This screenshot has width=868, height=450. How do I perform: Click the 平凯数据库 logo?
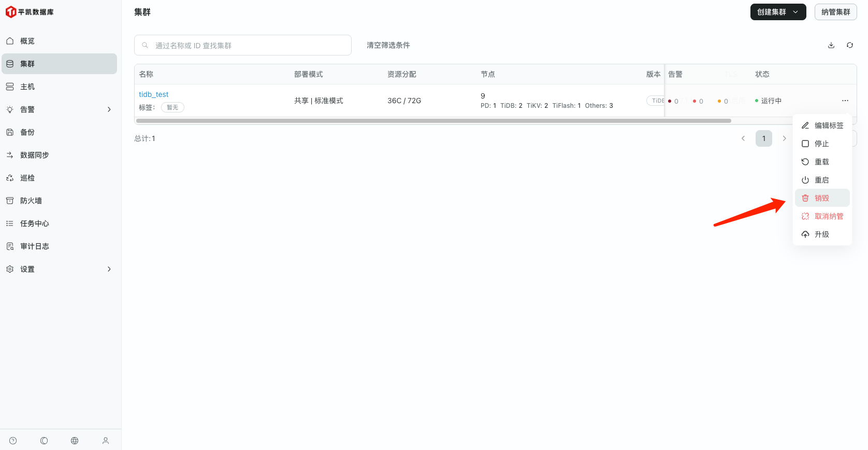pyautogui.click(x=30, y=12)
